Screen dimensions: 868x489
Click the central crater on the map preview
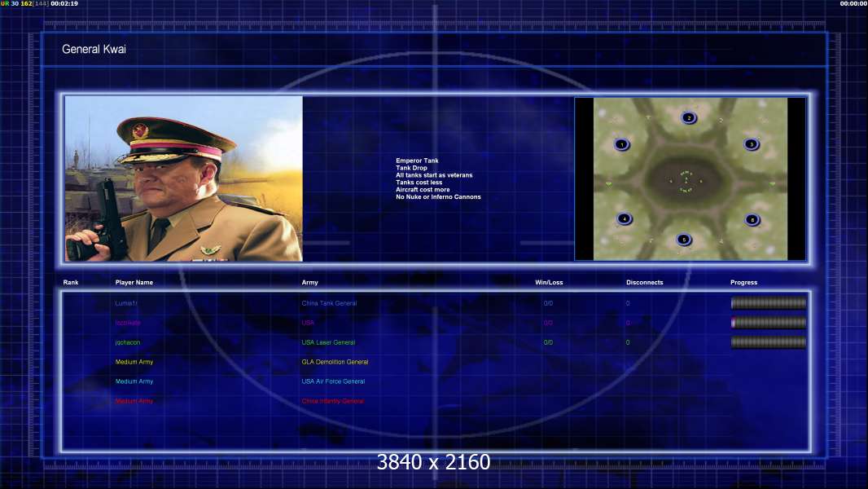click(x=686, y=181)
